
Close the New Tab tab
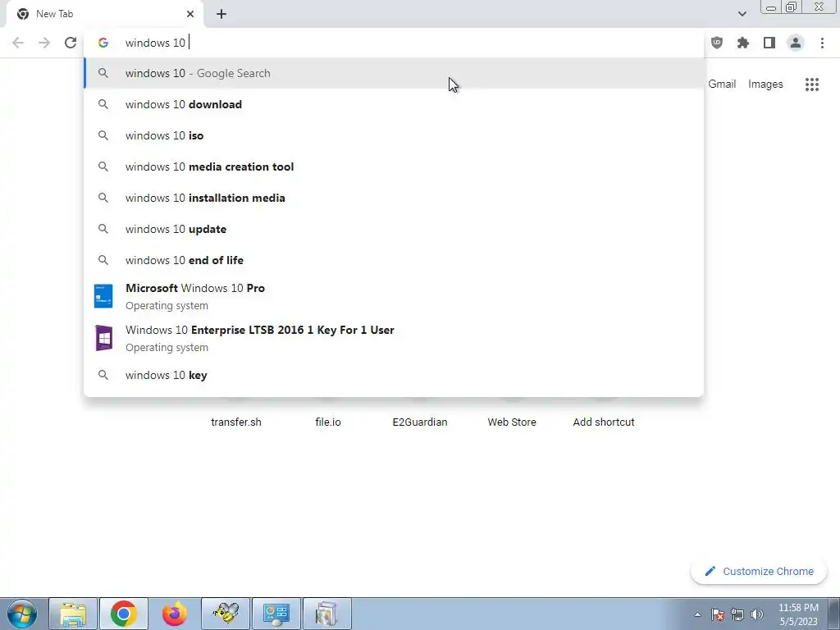[190, 14]
